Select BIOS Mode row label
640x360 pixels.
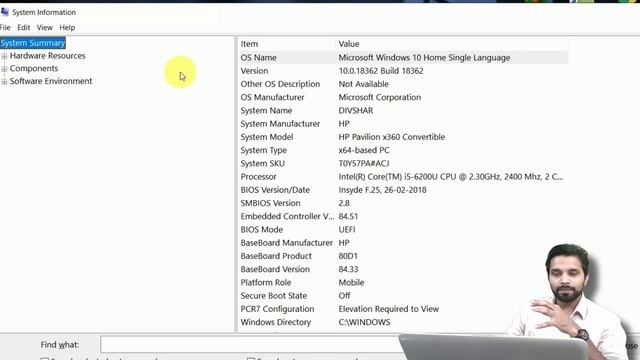262,229
